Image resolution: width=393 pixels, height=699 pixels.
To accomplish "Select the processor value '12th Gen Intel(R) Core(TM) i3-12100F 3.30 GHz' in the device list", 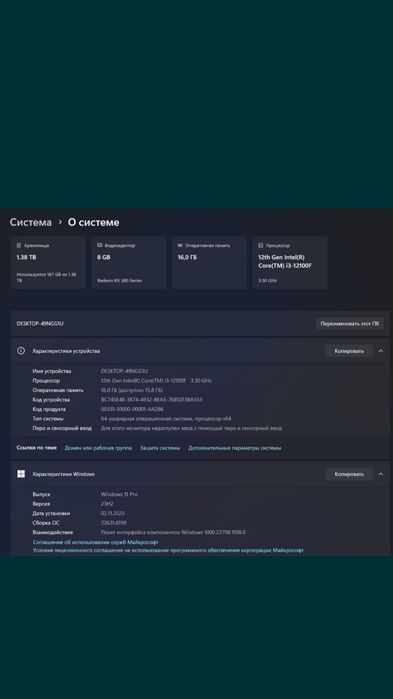I will (x=156, y=381).
